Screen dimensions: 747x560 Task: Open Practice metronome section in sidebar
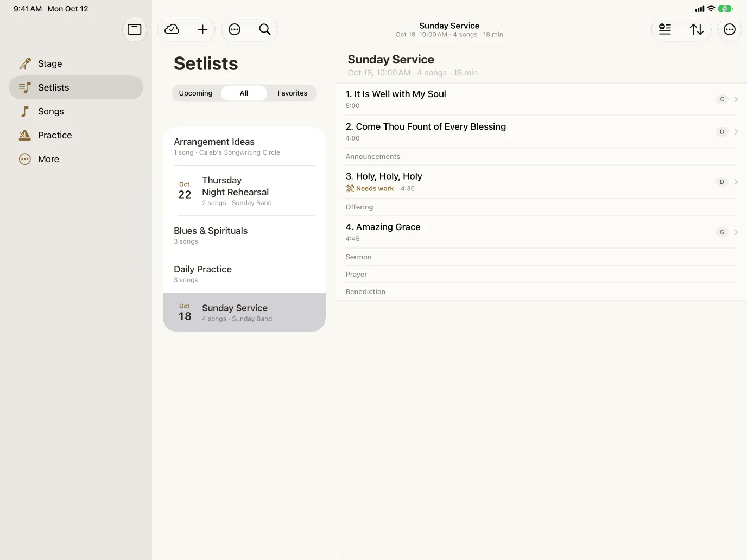76,135
